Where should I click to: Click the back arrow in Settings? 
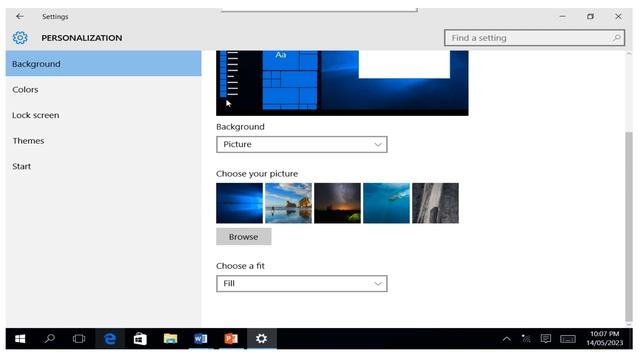coord(20,16)
